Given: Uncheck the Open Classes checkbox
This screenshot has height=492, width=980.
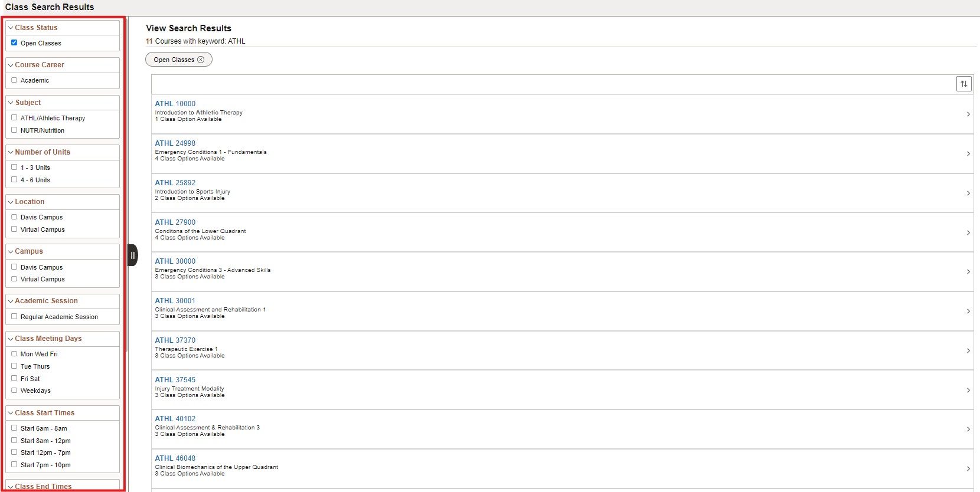Looking at the screenshot, I should click(x=14, y=42).
